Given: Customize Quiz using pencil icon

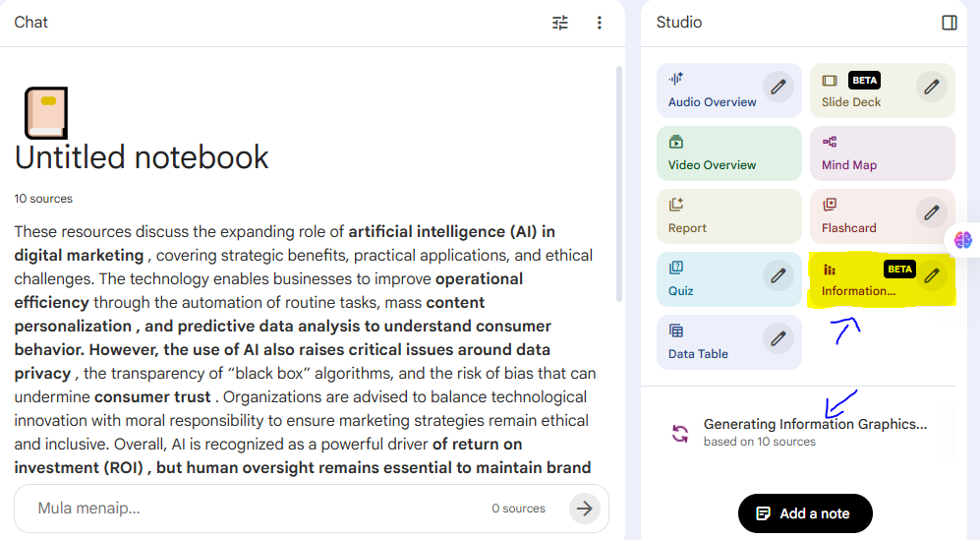Looking at the screenshot, I should [778, 275].
